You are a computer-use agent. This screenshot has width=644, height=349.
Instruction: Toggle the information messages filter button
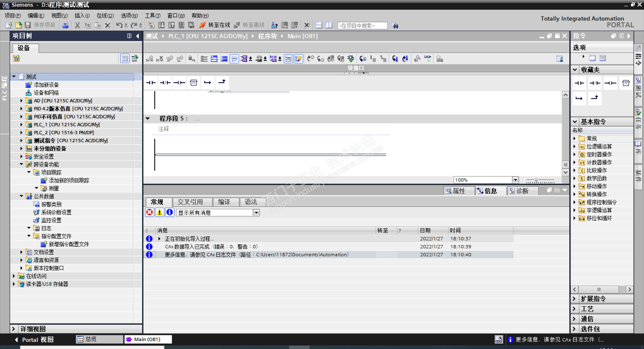[170, 212]
